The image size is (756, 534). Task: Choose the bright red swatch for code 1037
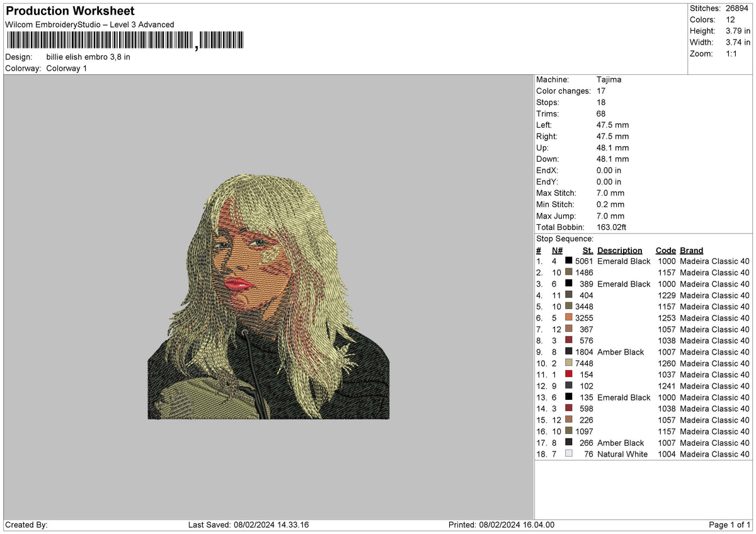[x=569, y=374]
